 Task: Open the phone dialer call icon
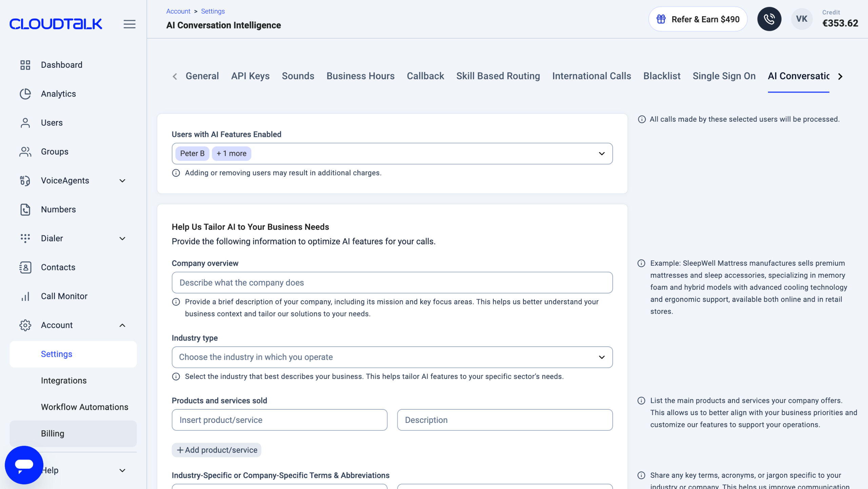coord(769,19)
